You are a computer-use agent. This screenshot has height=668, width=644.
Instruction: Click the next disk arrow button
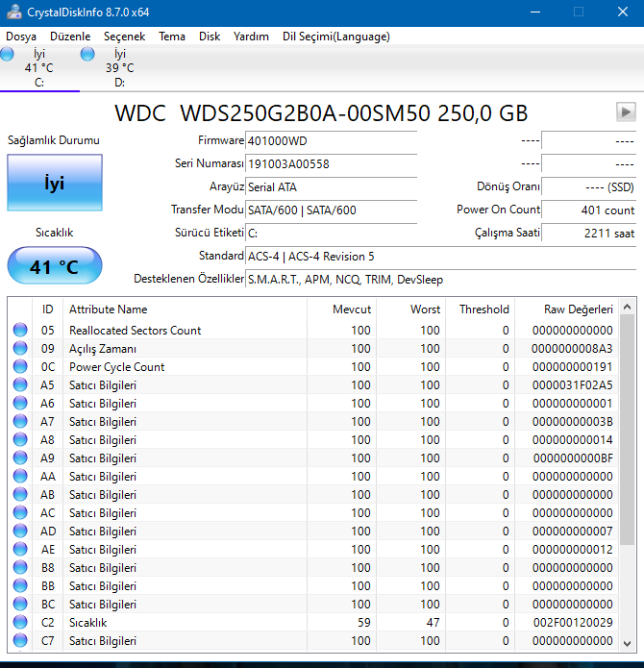[626, 112]
